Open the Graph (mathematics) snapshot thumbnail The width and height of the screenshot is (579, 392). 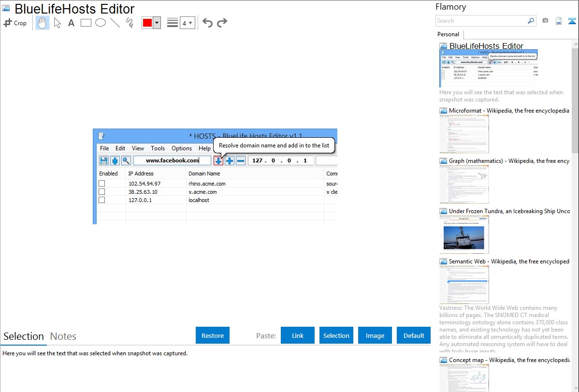464,184
